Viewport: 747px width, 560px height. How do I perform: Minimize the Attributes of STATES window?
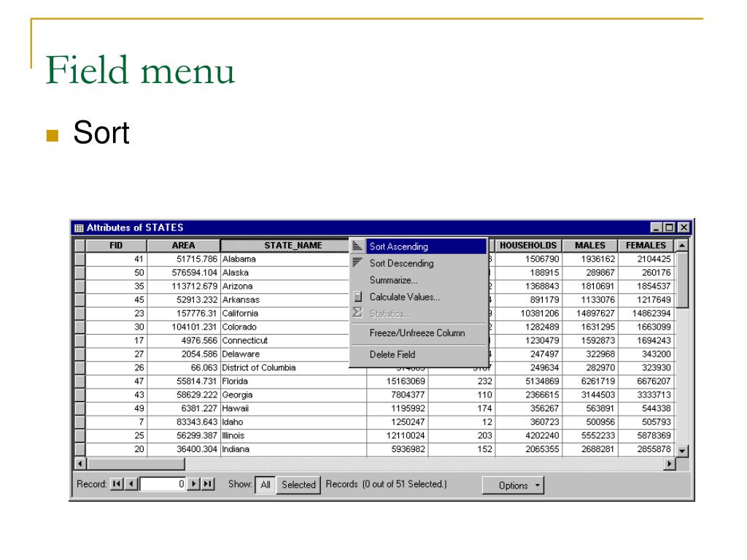click(657, 227)
